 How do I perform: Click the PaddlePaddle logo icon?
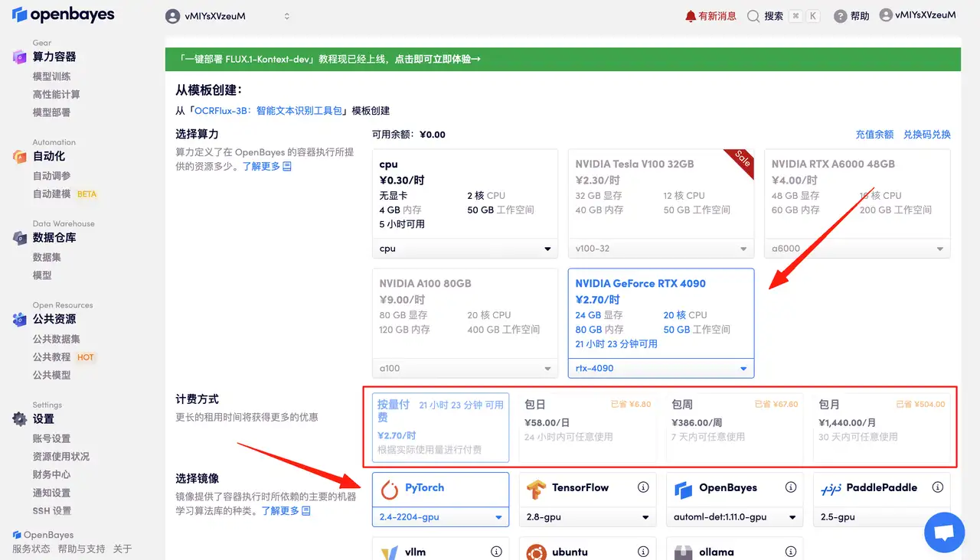(x=831, y=488)
